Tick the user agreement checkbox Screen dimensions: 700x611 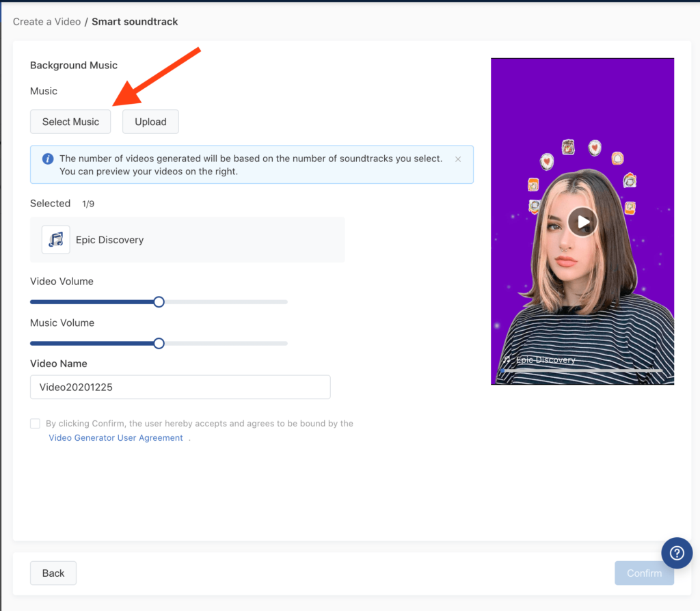[x=35, y=424]
